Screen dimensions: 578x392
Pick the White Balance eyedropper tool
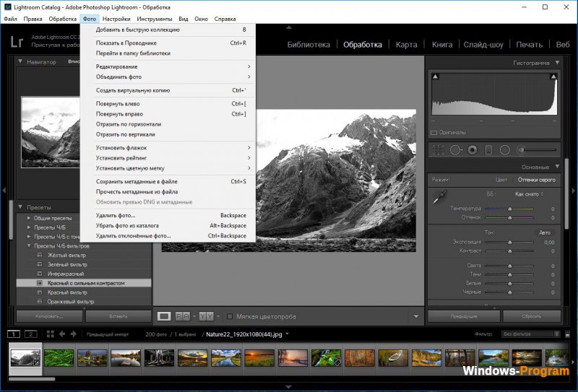[439, 197]
